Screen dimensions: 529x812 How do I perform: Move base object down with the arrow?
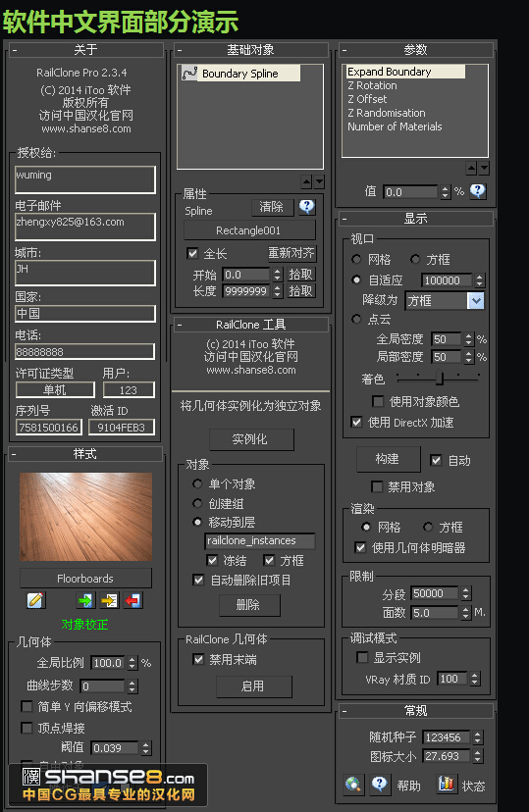[319, 181]
